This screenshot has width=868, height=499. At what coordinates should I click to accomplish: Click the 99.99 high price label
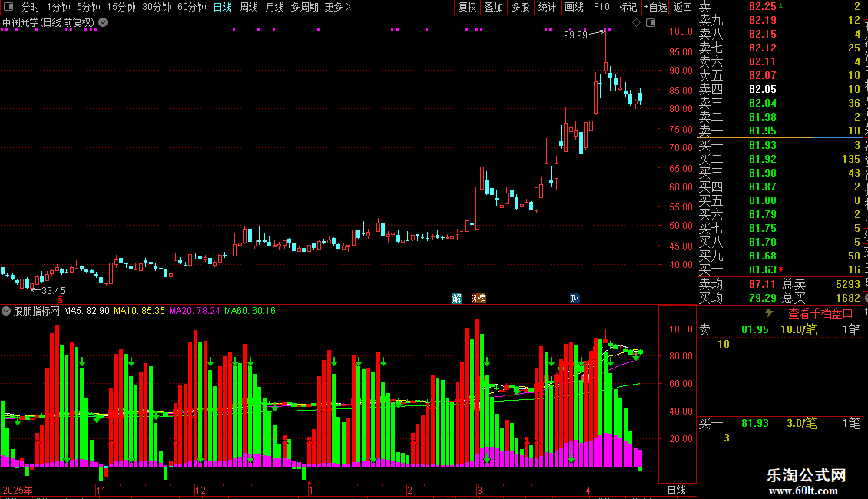coord(575,35)
